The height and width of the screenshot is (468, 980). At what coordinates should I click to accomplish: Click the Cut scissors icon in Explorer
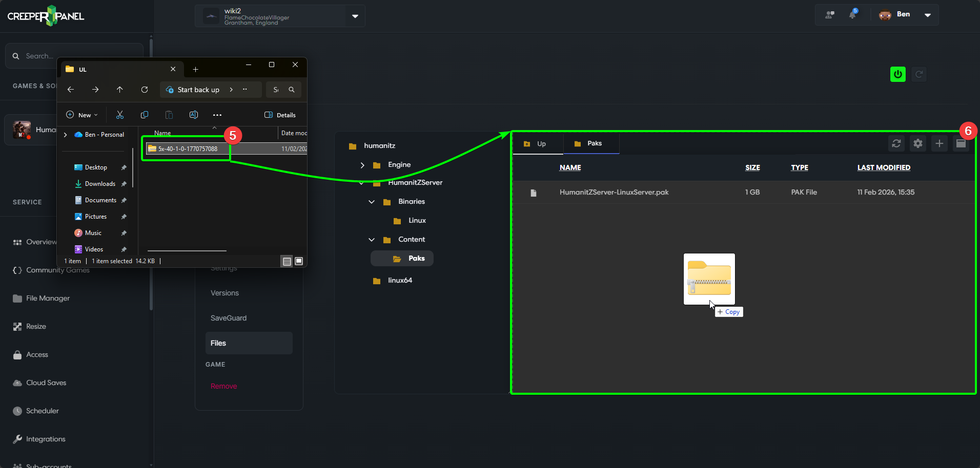120,115
